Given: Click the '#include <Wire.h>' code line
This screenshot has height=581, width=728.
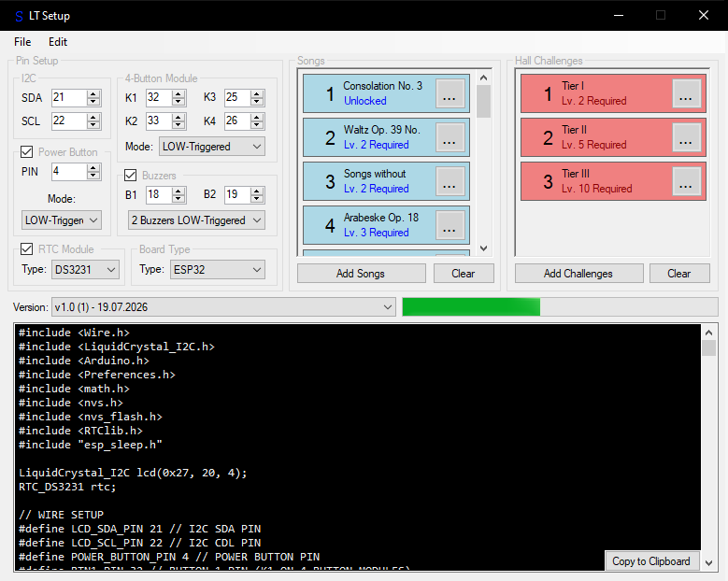Looking at the screenshot, I should coord(74,333).
